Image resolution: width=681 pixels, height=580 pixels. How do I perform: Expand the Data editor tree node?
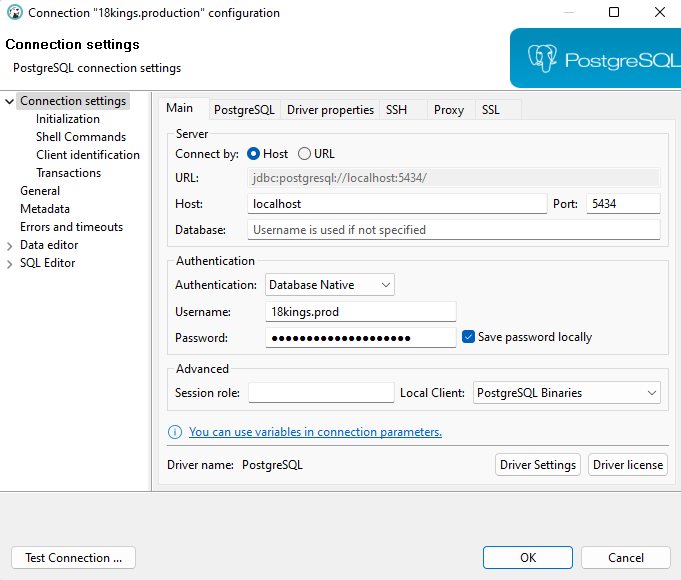(x=10, y=245)
